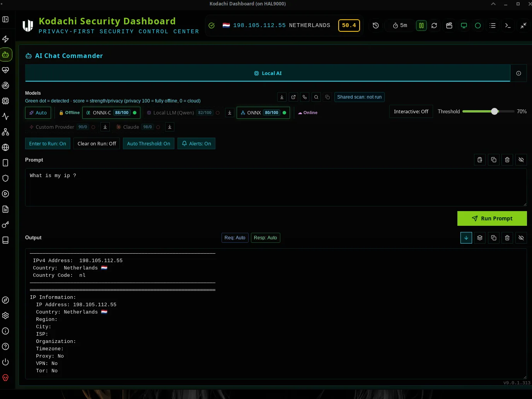Open the play circle sidebar icon

coord(5,194)
